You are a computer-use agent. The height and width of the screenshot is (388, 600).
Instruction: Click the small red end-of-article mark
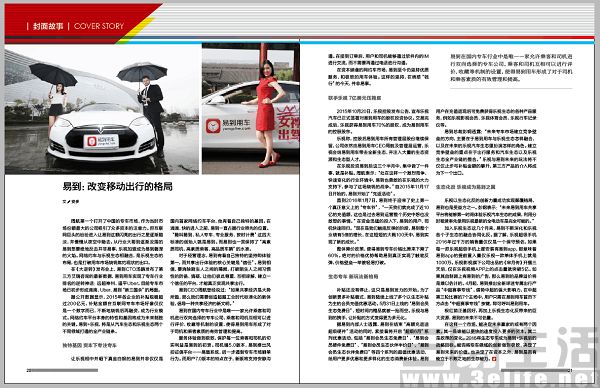pyautogui.click(x=494, y=359)
